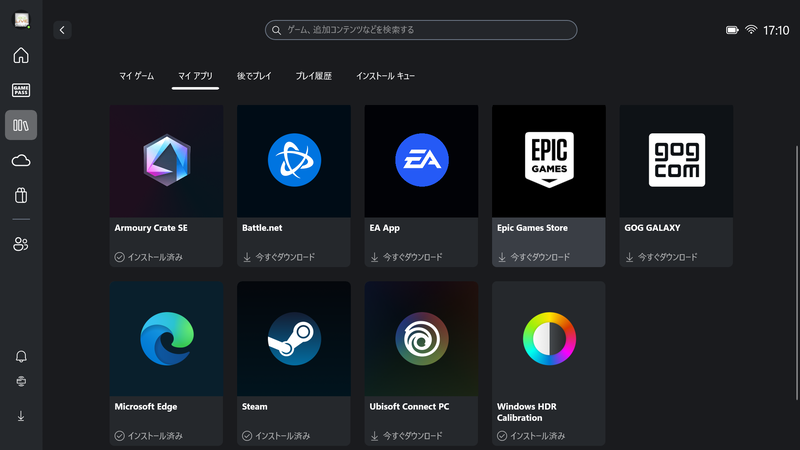The width and height of the screenshot is (800, 450).
Task: Open the EA App logo tile
Action: tap(421, 160)
